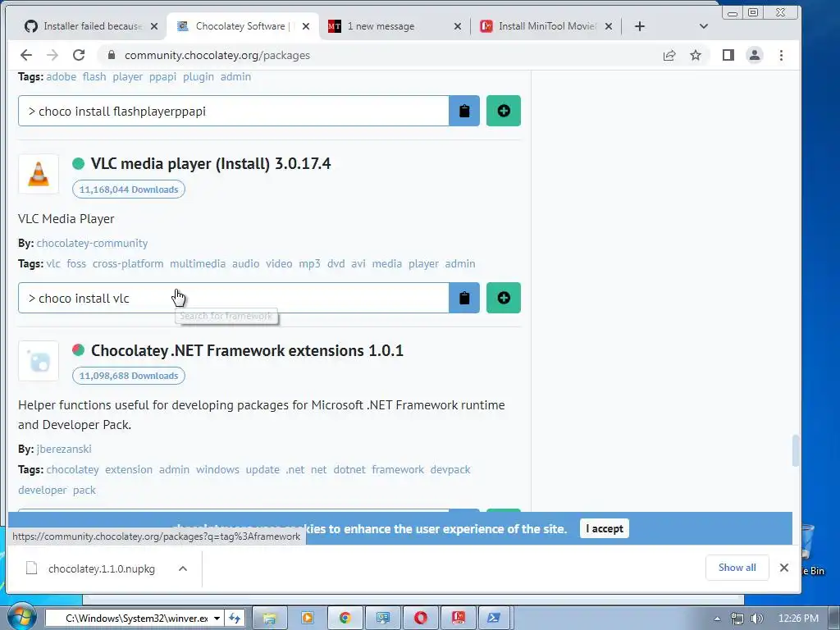Click the 'plugin' tag
Viewport: 840px width, 630px height.
(199, 76)
